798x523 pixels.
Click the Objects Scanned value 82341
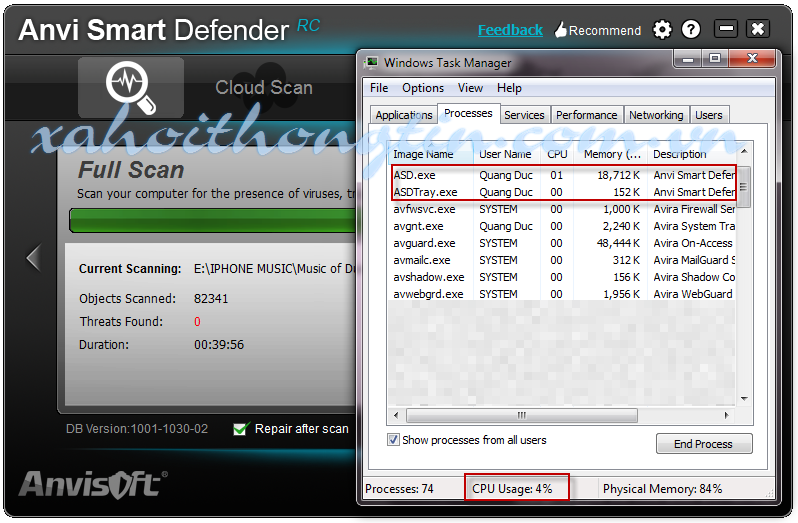(x=211, y=299)
